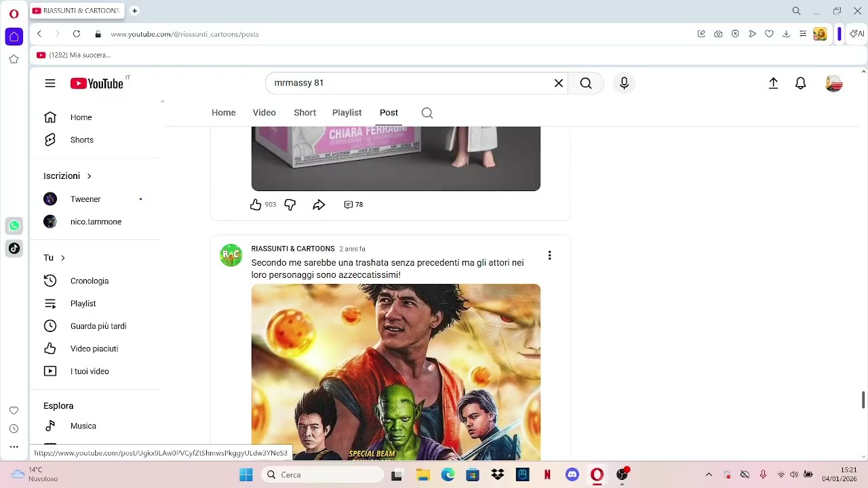Viewport: 868px width, 488px height.
Task: Open a new Opera tab
Action: click(x=134, y=11)
